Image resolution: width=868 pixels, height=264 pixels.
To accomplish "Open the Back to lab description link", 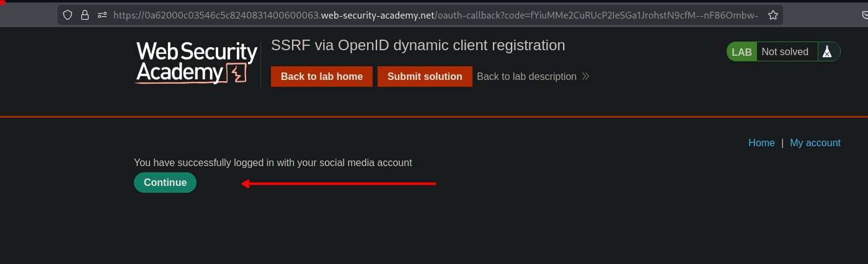I will pos(526,77).
